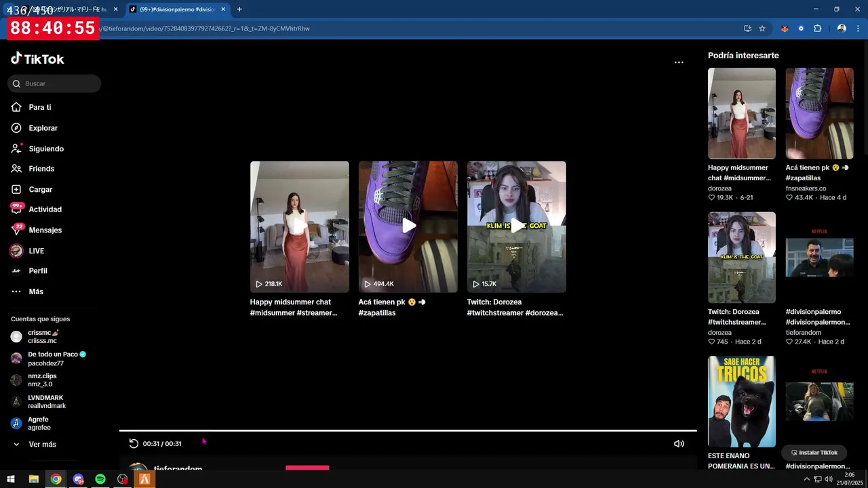
Task: Open sidebar Happy midsummer chat thumbnail
Action: pos(742,113)
